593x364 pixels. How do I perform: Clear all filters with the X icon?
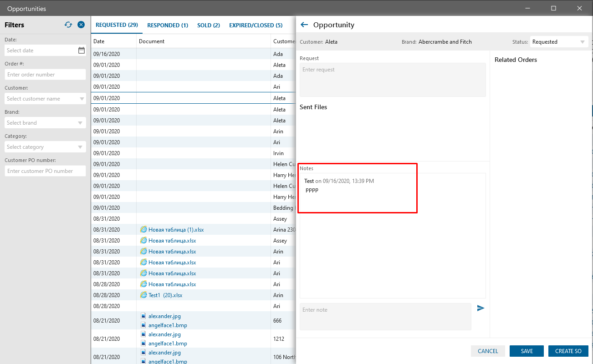pyautogui.click(x=81, y=25)
